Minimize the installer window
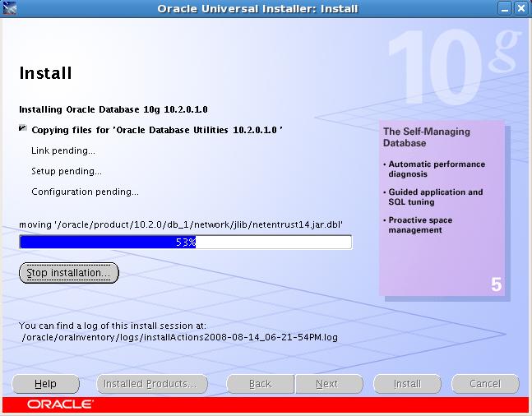The width and height of the screenshot is (532, 416). pos(505,8)
